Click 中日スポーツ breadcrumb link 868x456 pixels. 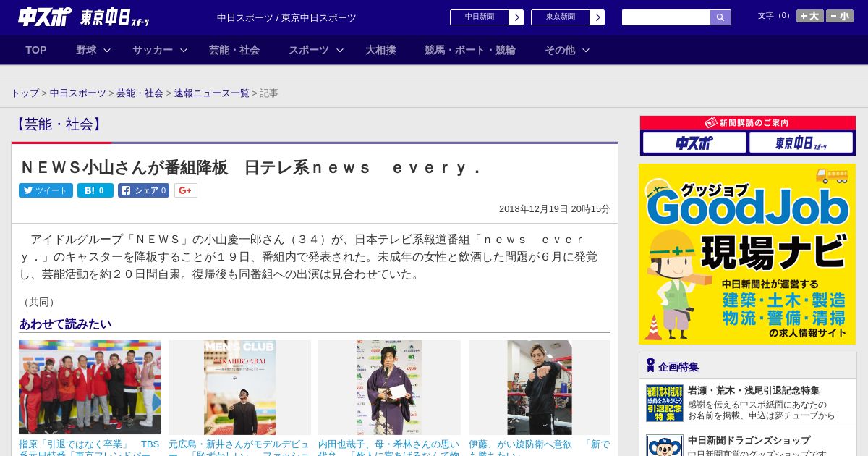[x=78, y=93]
